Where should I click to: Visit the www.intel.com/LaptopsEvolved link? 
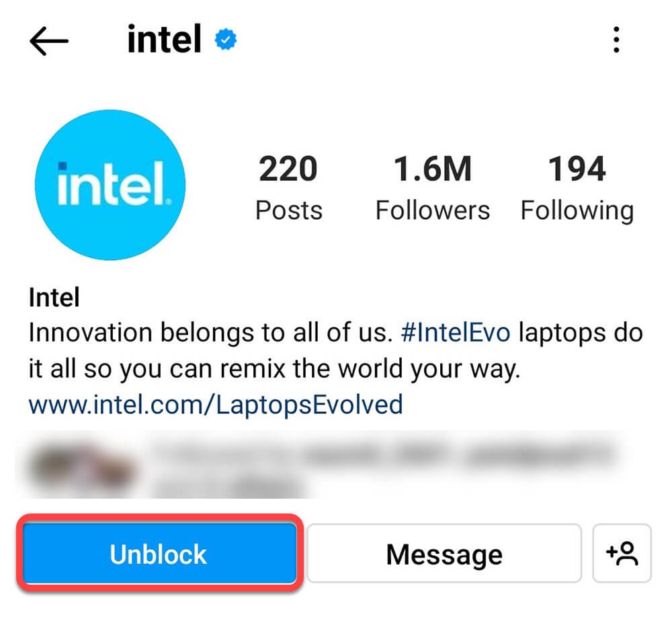pos(215,405)
